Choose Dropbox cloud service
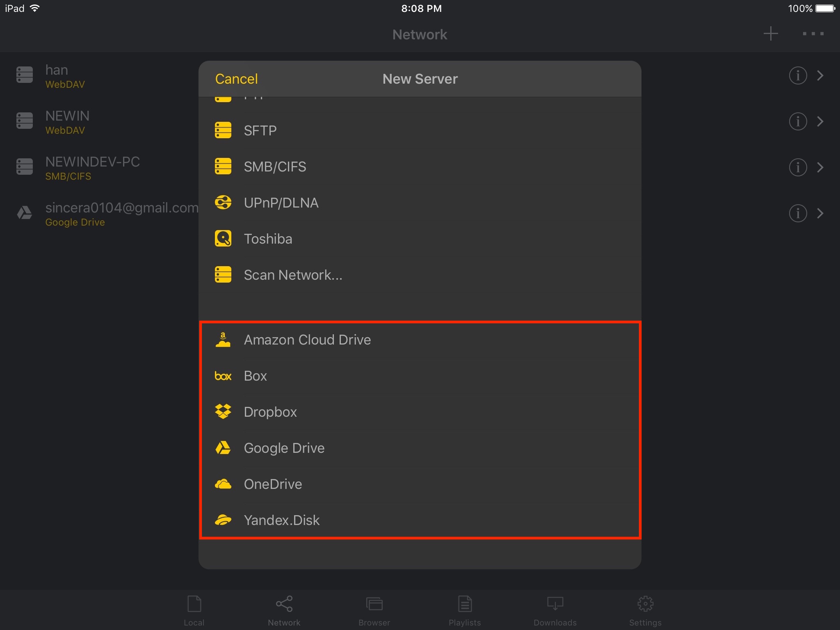The image size is (840, 630). pyautogui.click(x=420, y=412)
